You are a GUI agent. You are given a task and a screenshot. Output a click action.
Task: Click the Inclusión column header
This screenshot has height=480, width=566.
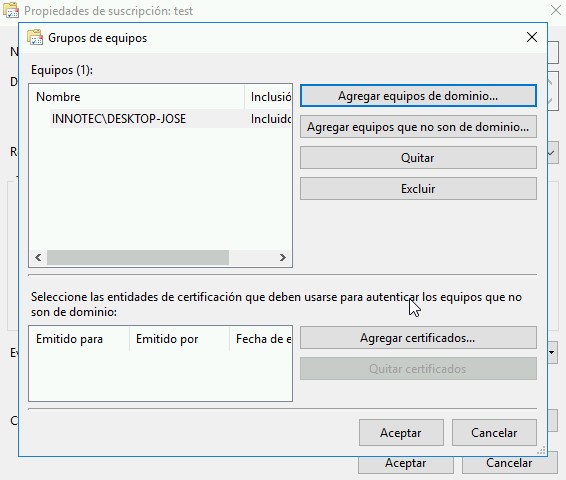click(268, 97)
